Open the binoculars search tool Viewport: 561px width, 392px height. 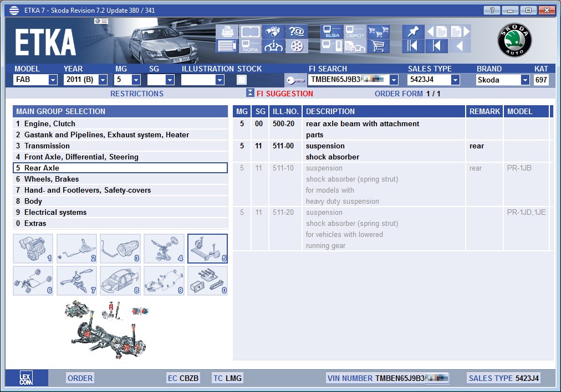point(273,32)
